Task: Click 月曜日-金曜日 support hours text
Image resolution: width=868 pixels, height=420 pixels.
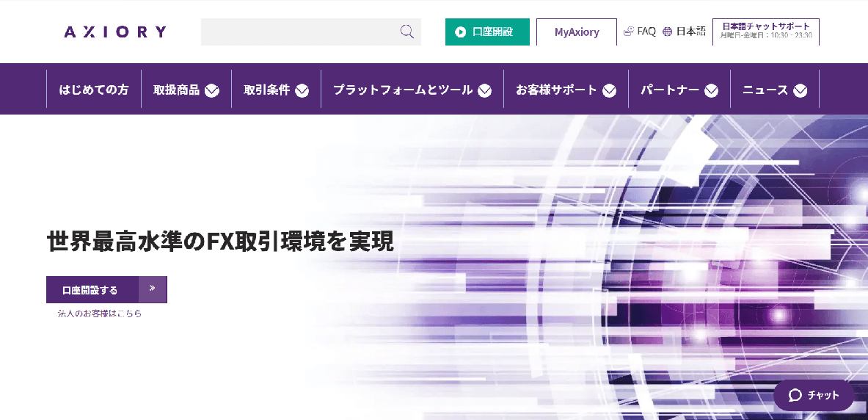Action: [x=766, y=35]
